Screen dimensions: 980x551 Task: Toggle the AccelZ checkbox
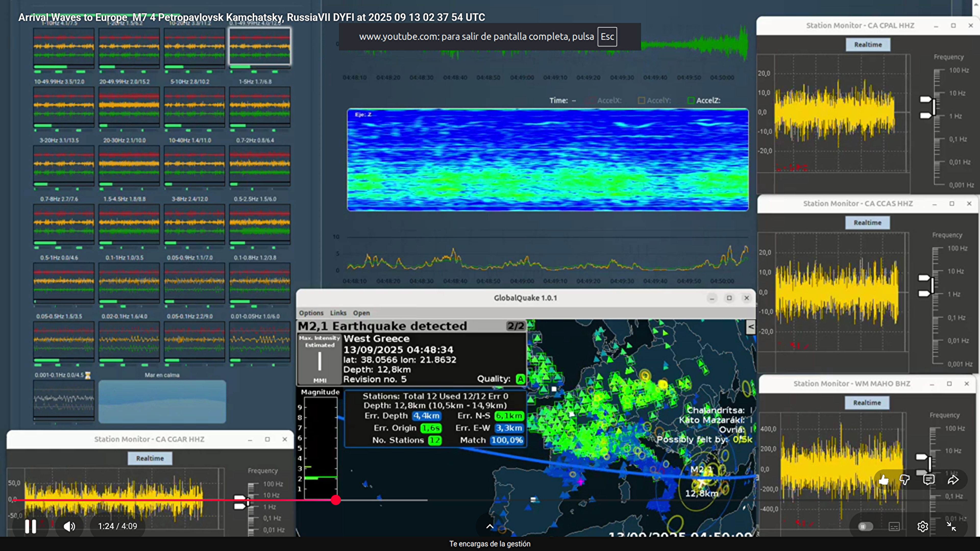(x=691, y=101)
